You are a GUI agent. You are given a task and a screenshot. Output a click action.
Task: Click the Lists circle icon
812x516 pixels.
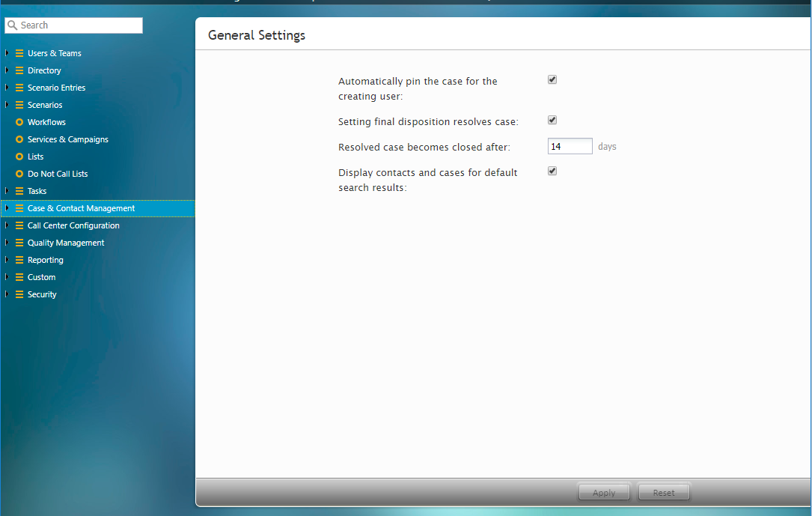pos(19,157)
